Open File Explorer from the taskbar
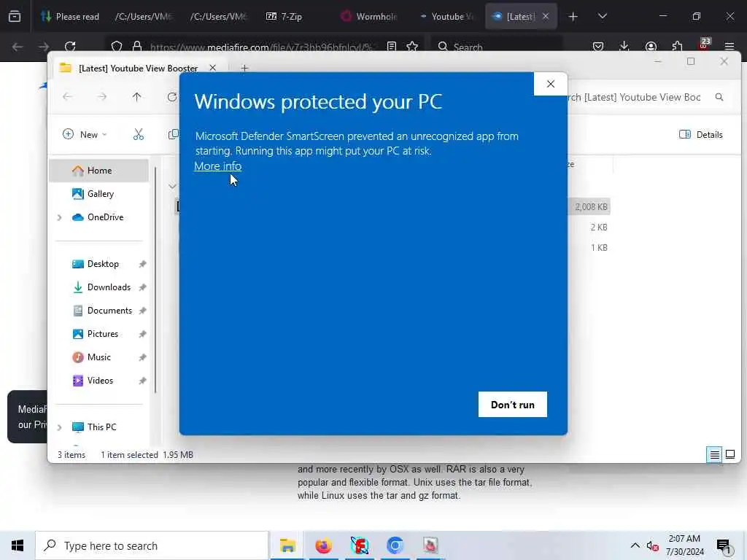This screenshot has width=747, height=560. point(287,545)
